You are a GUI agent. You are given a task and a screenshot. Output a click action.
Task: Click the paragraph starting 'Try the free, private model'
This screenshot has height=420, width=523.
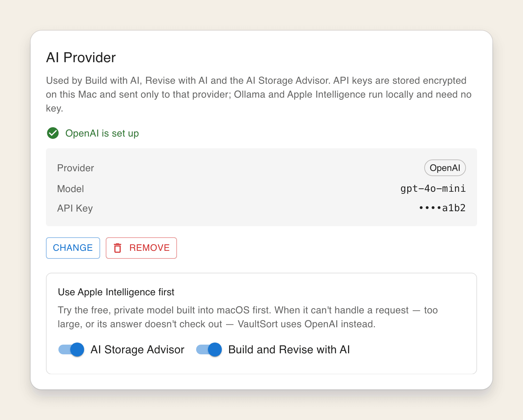(x=248, y=317)
